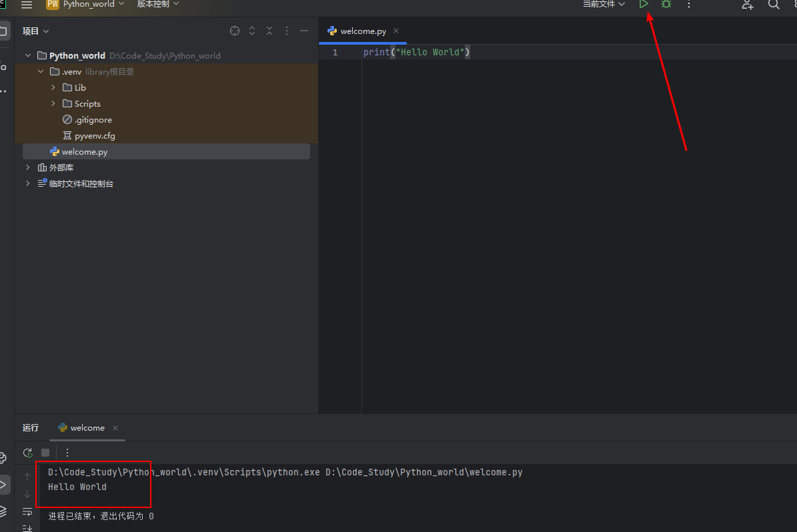
Task: Expand the Lib folder
Action: point(53,87)
